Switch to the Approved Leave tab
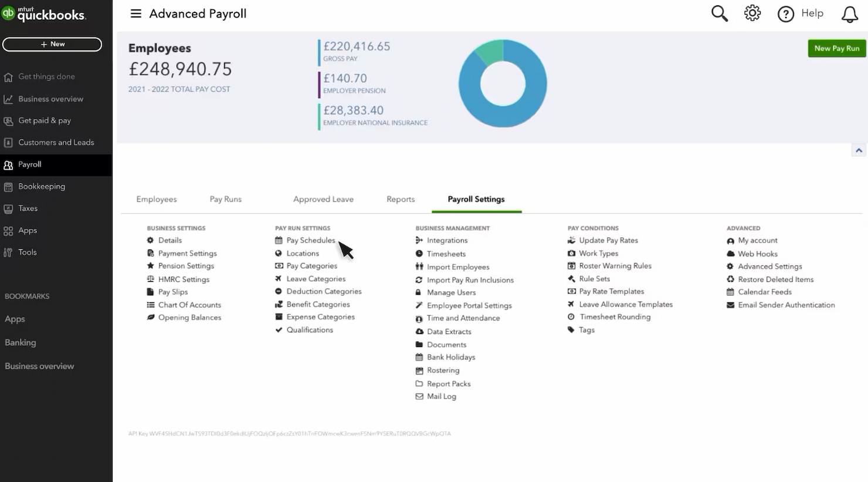Image resolution: width=868 pixels, height=482 pixels. tap(323, 199)
